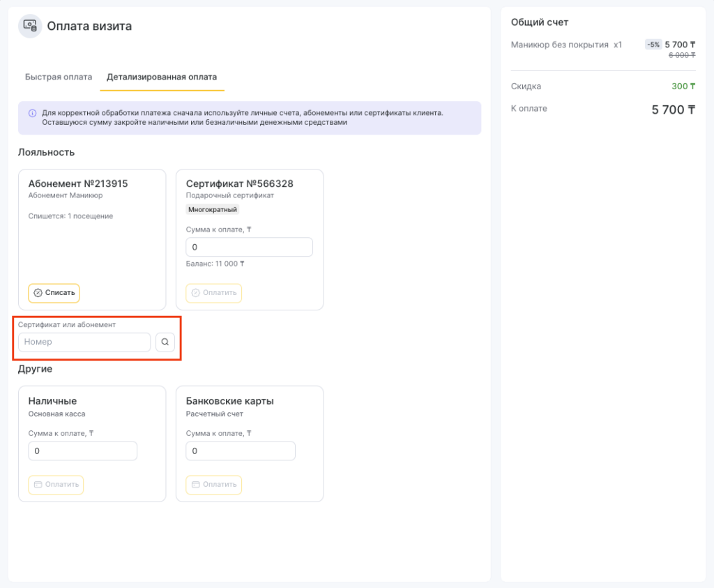Select the Детализированная оплата tab
Viewport: 714px width, 588px height.
[162, 77]
